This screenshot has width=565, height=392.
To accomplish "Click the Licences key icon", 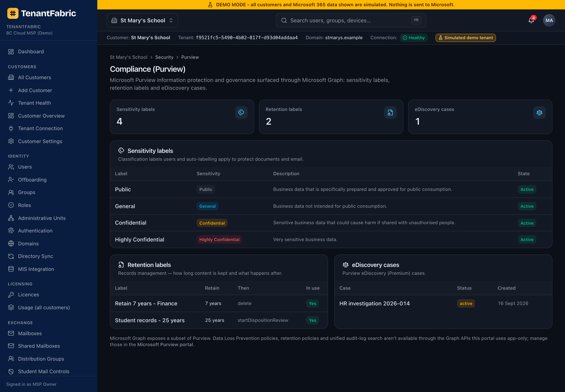I will coord(11,295).
